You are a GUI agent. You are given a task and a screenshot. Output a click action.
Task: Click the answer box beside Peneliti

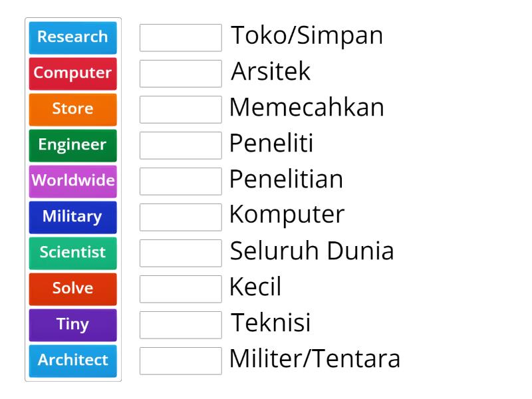(x=180, y=146)
